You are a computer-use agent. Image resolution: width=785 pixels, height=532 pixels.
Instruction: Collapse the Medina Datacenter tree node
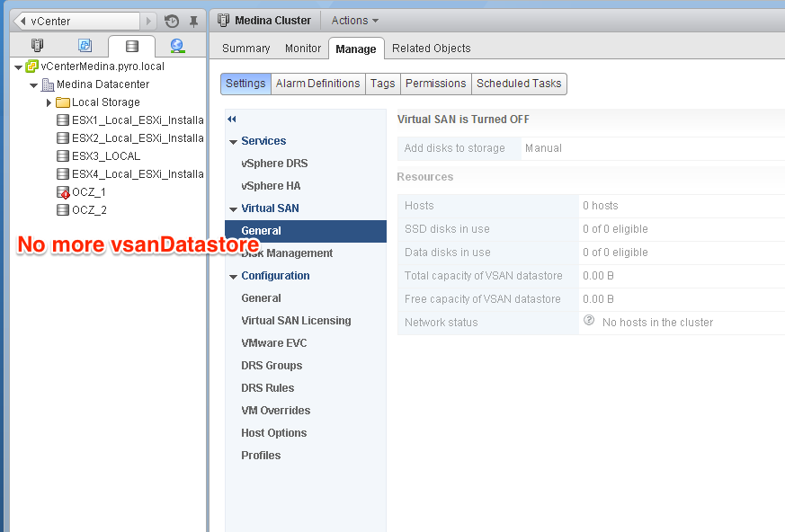click(x=34, y=84)
